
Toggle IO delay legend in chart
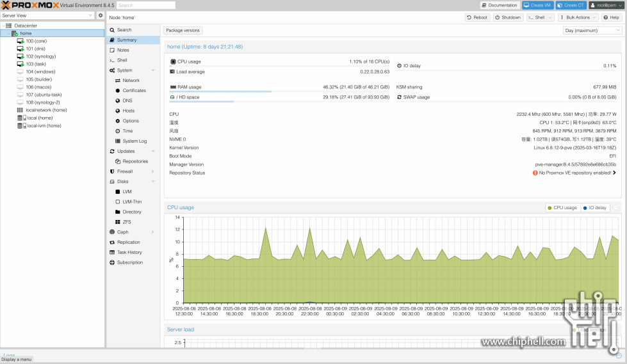(x=594, y=208)
